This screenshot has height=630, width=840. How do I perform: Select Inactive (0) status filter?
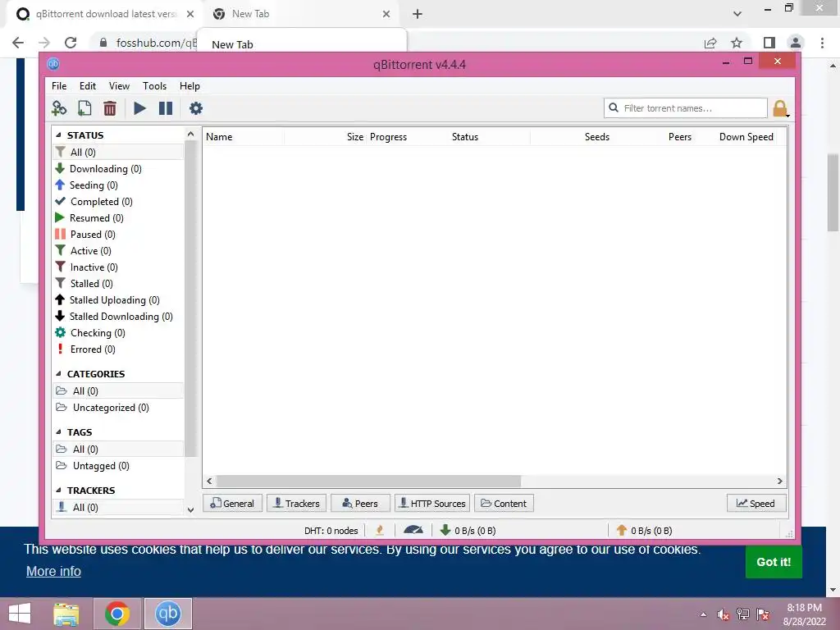point(94,267)
